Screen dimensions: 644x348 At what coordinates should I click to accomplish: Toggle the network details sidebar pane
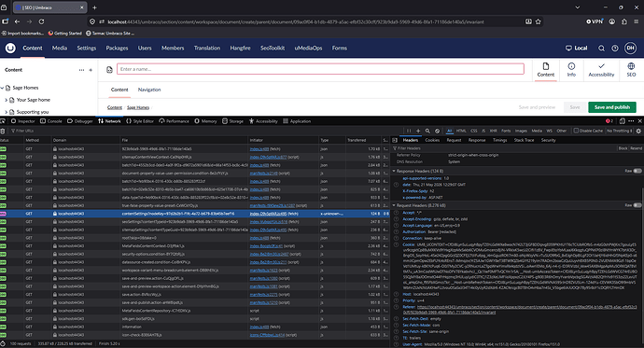coord(395,140)
